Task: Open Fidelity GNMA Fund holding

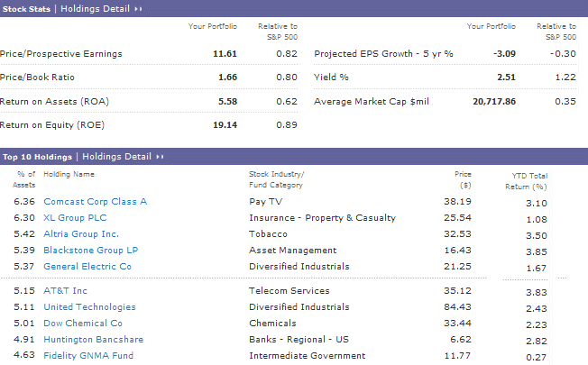Action: 88,356
